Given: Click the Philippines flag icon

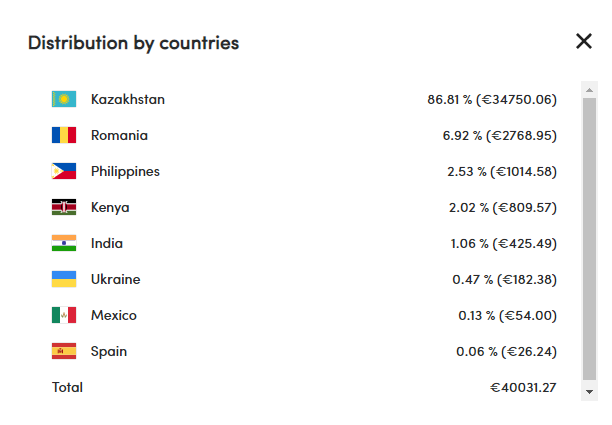Looking at the screenshot, I should (64, 171).
